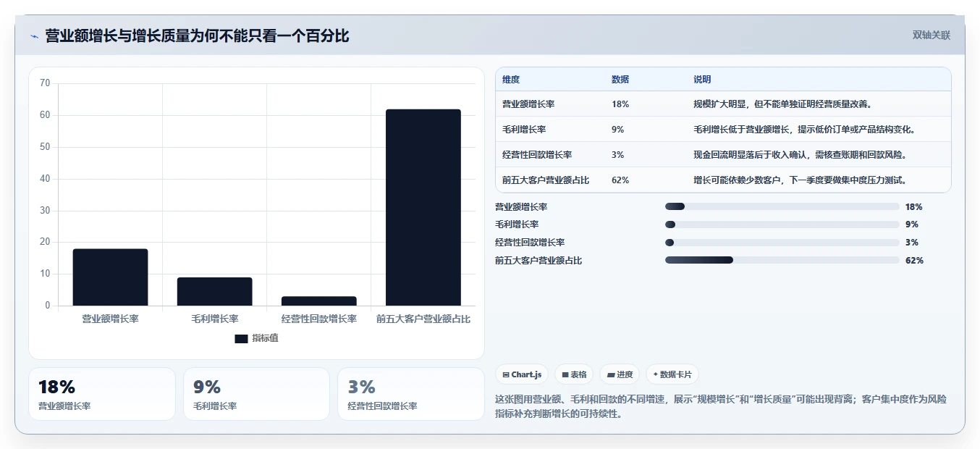Click the 前五大客户营业额占比 progress bar track
This screenshot has height=449, width=980.
(782, 260)
